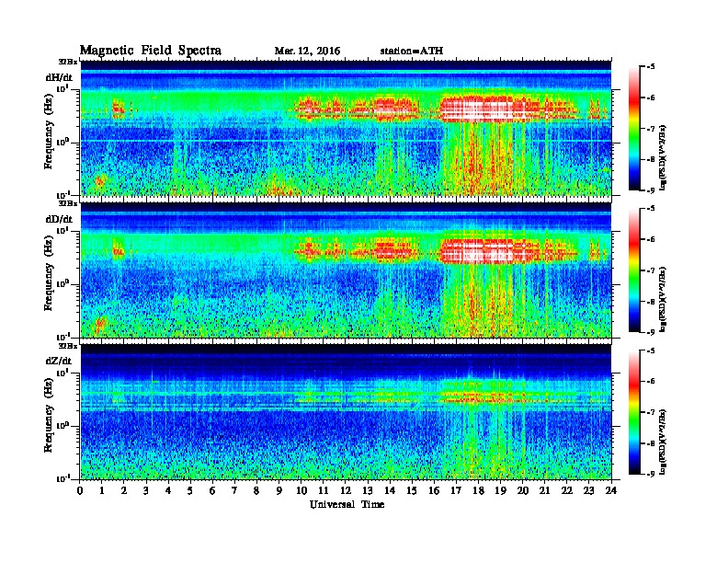728x563 pixels.
Task: Click the log(PSD) units label beside the dZ/dt color bar
Action: pyautogui.click(x=664, y=441)
